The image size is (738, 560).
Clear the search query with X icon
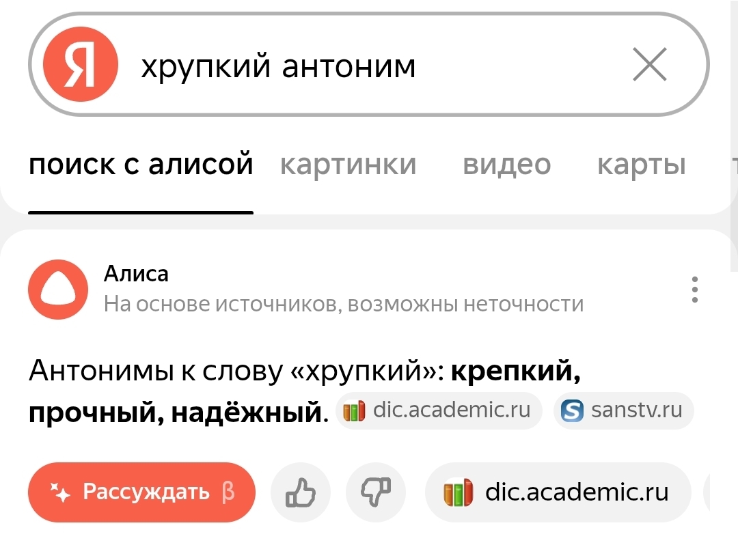[x=649, y=66]
